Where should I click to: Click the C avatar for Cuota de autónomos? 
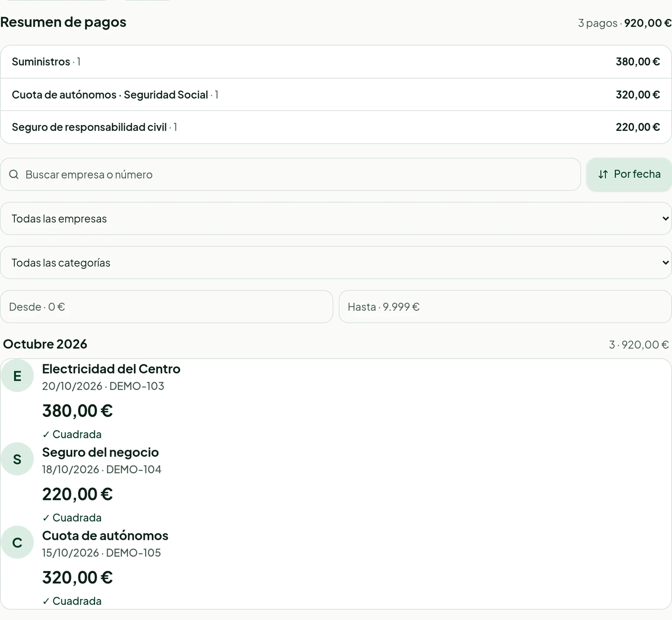(x=17, y=542)
